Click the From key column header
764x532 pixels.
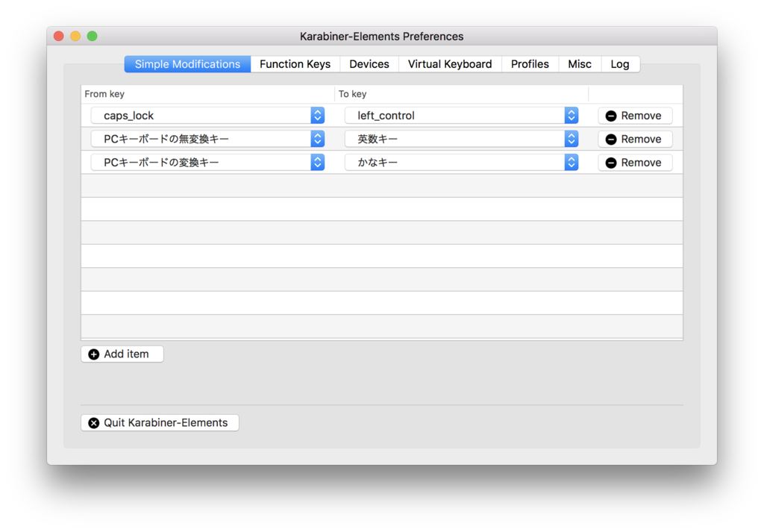pyautogui.click(x=208, y=94)
